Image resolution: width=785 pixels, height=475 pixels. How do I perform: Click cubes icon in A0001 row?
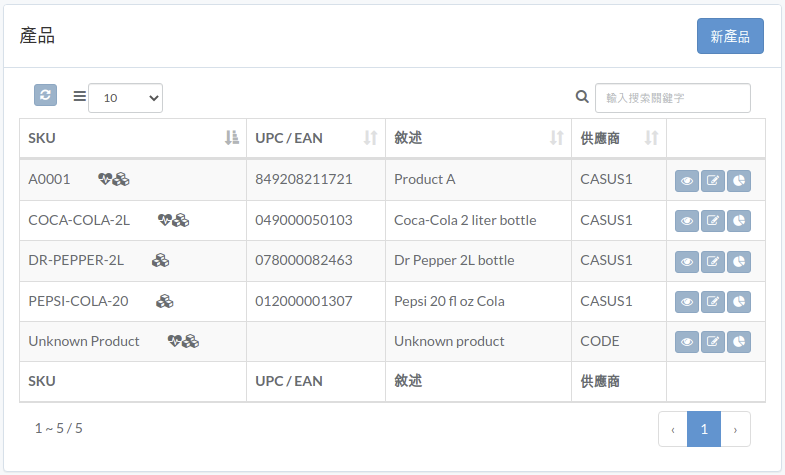click(x=121, y=179)
